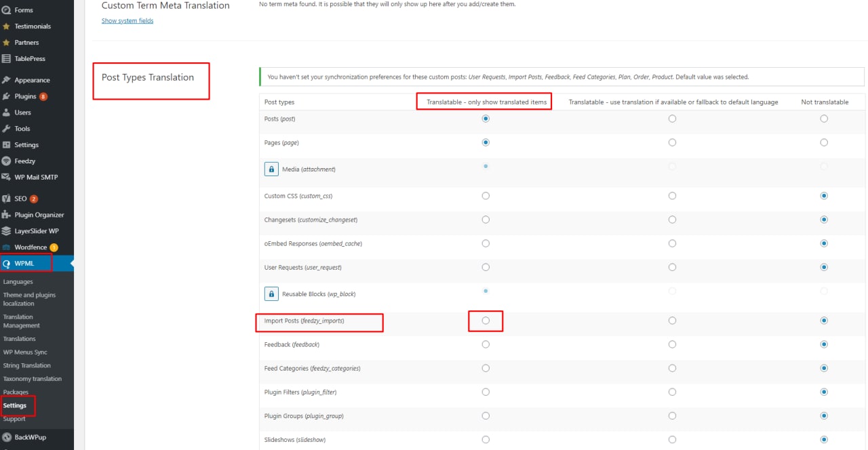Click the Show system fields link
The width and height of the screenshot is (868, 450).
tap(127, 21)
